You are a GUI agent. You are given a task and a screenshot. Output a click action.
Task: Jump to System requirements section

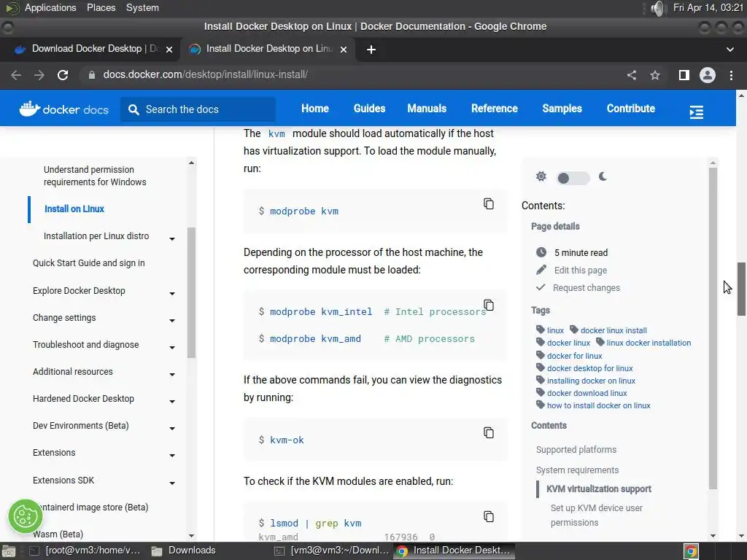click(577, 470)
